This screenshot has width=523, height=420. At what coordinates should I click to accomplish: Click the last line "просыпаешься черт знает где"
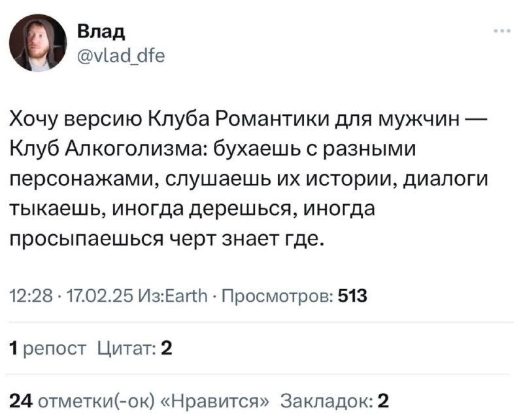coord(167,239)
